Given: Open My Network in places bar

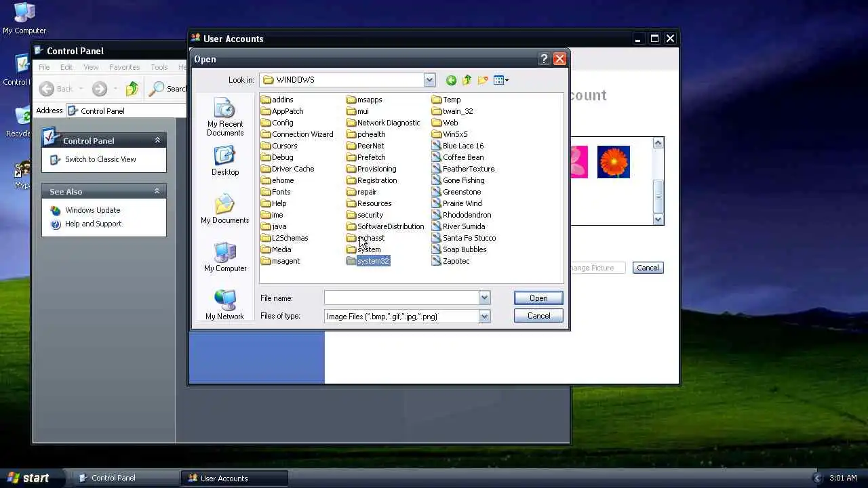Looking at the screenshot, I should (x=225, y=305).
